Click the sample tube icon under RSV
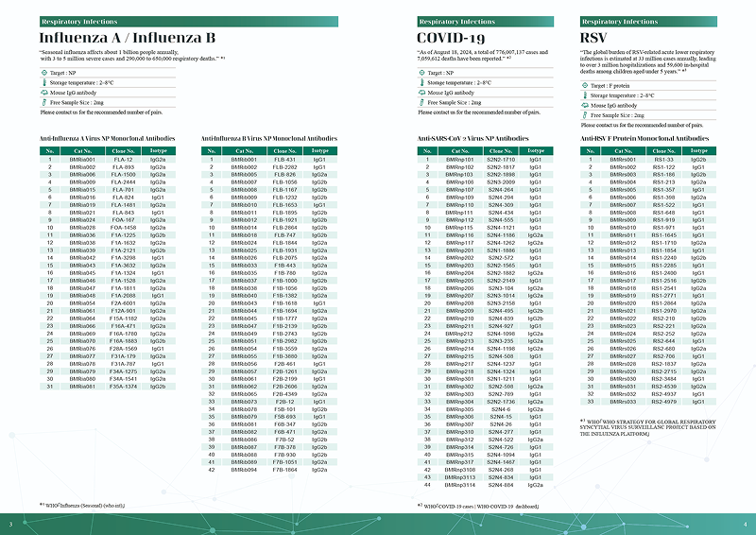Screen dimensions: 756x535 [x=584, y=114]
